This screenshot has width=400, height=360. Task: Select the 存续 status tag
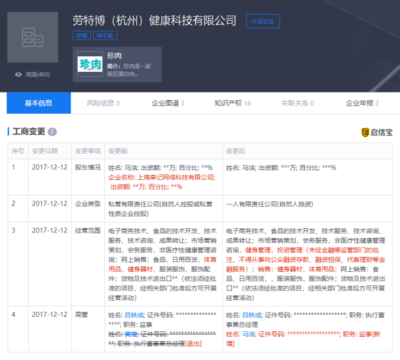(82, 35)
